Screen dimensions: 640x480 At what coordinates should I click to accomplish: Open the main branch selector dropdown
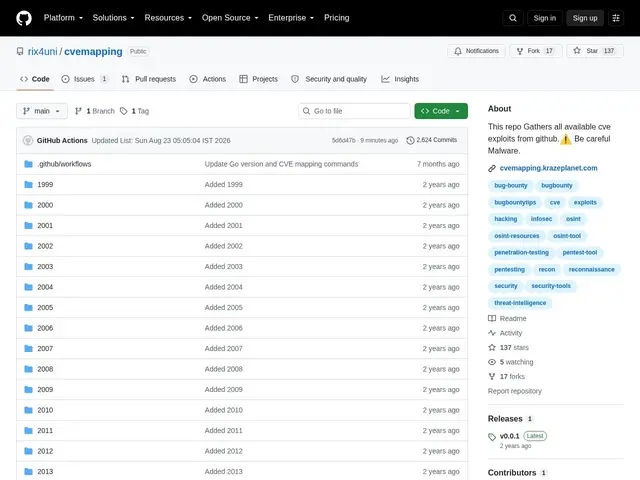point(42,111)
